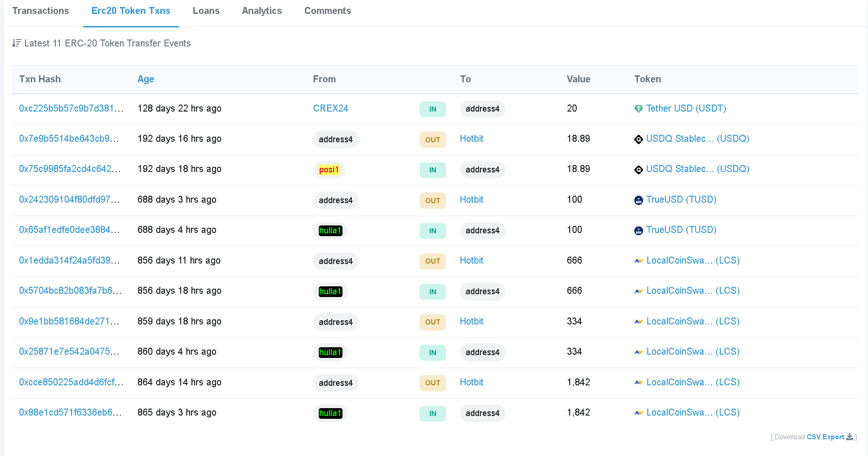The height and width of the screenshot is (456, 868).
Task: Click the Value column header
Action: pyautogui.click(x=579, y=79)
